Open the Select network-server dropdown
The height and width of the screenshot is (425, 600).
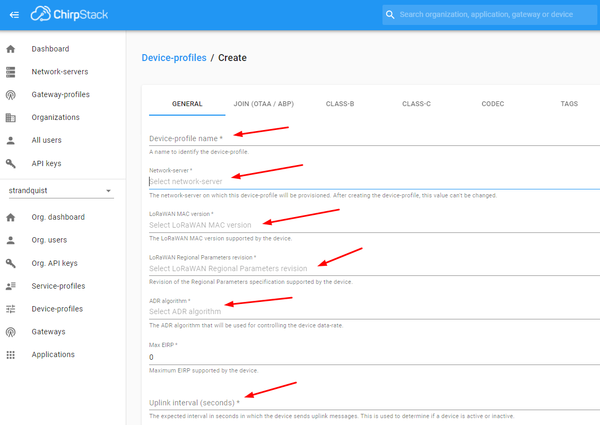coord(370,182)
